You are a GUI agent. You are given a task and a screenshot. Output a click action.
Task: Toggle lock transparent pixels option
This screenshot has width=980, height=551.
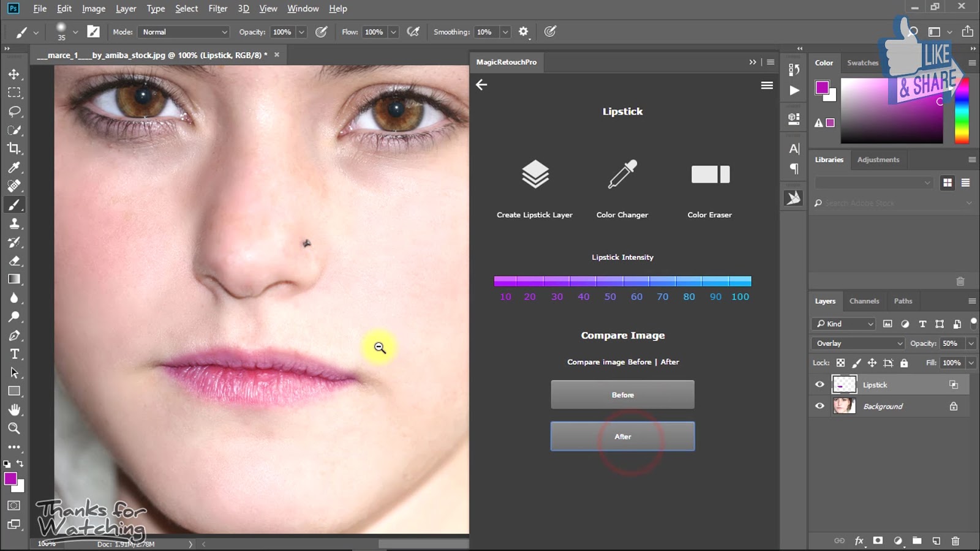click(x=841, y=363)
